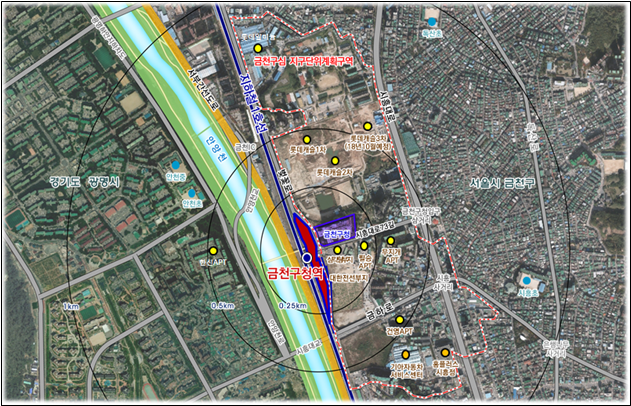The height and width of the screenshot is (406, 631).
Task: Click the 0.25km radius label
Action: click(x=293, y=306)
